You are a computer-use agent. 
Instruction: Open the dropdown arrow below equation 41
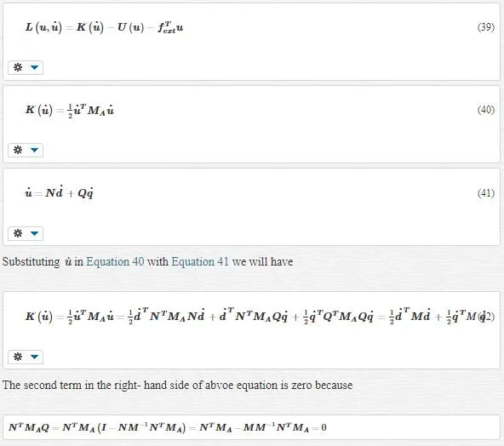point(34,233)
